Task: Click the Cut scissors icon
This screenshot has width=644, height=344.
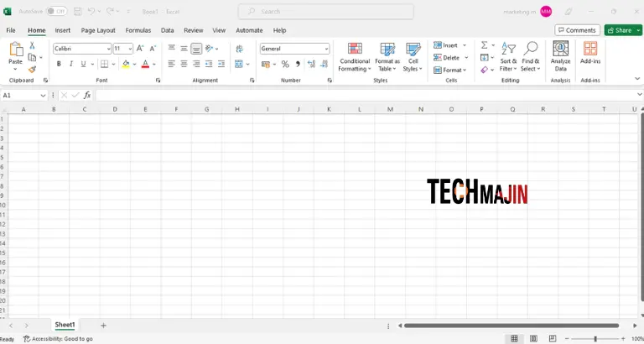Action: (x=32, y=45)
